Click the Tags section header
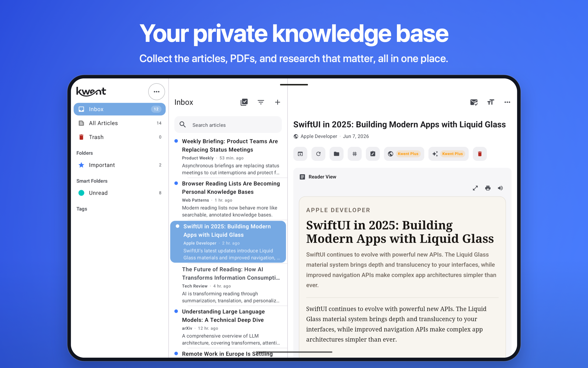The height and width of the screenshot is (368, 588). (82, 209)
